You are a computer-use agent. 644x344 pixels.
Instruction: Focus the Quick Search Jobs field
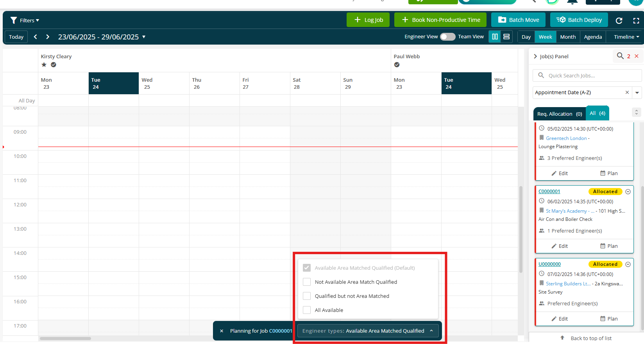[x=587, y=75]
